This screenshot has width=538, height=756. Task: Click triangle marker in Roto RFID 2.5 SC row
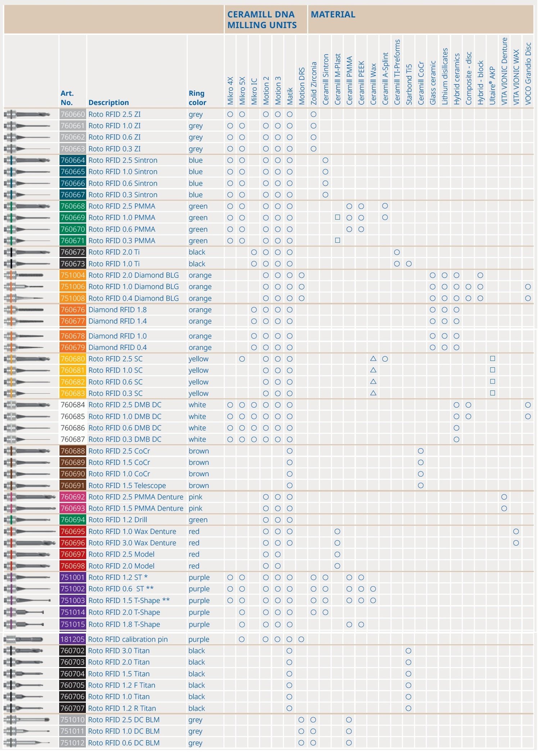click(x=373, y=359)
